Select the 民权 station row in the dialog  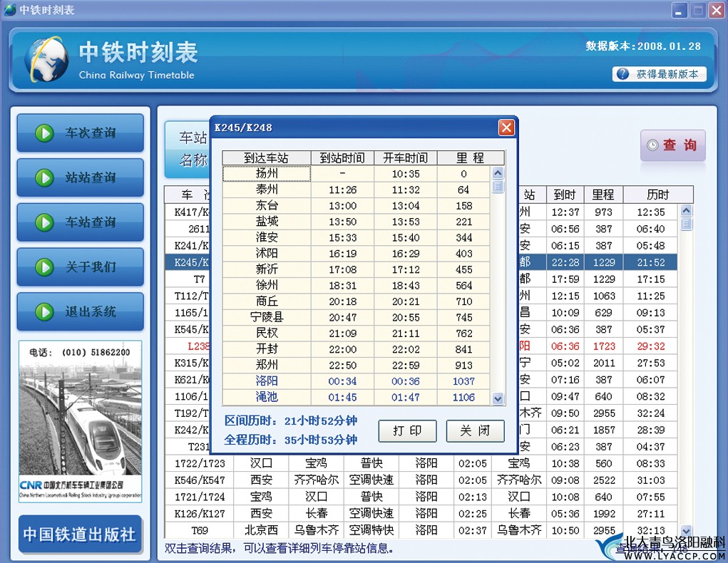tap(356, 334)
